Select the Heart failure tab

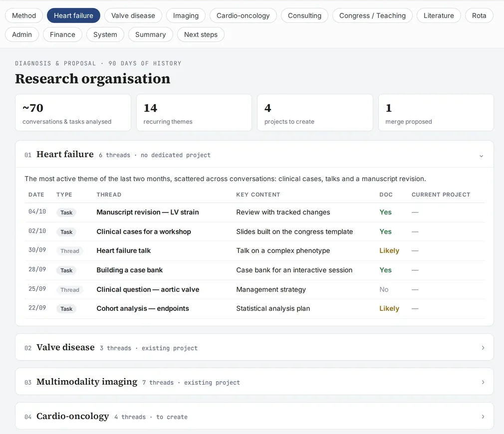pyautogui.click(x=73, y=15)
